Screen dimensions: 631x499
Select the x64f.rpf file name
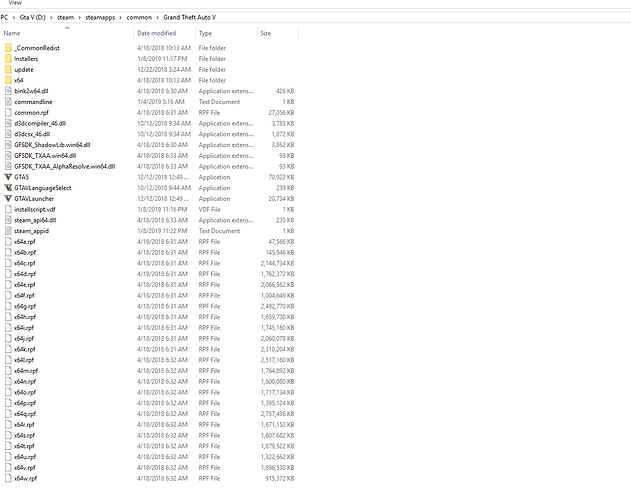tap(24, 296)
